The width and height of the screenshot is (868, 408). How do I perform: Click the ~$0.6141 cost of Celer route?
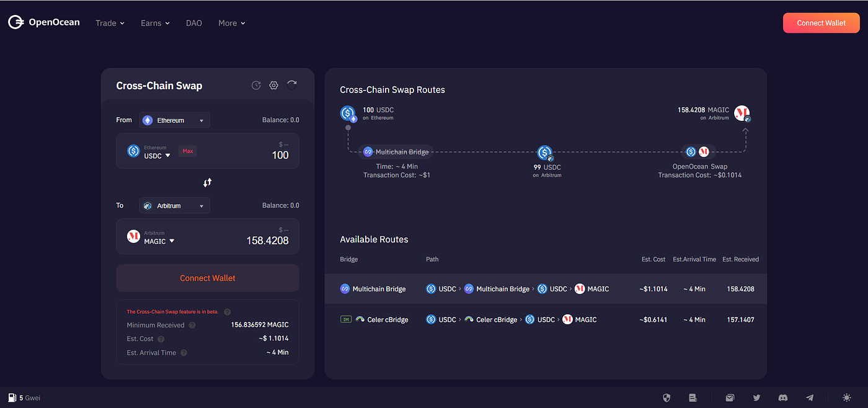coord(653,320)
